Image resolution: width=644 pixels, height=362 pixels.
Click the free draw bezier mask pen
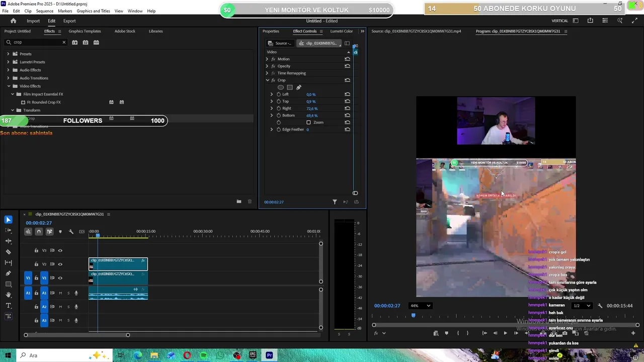299,87
